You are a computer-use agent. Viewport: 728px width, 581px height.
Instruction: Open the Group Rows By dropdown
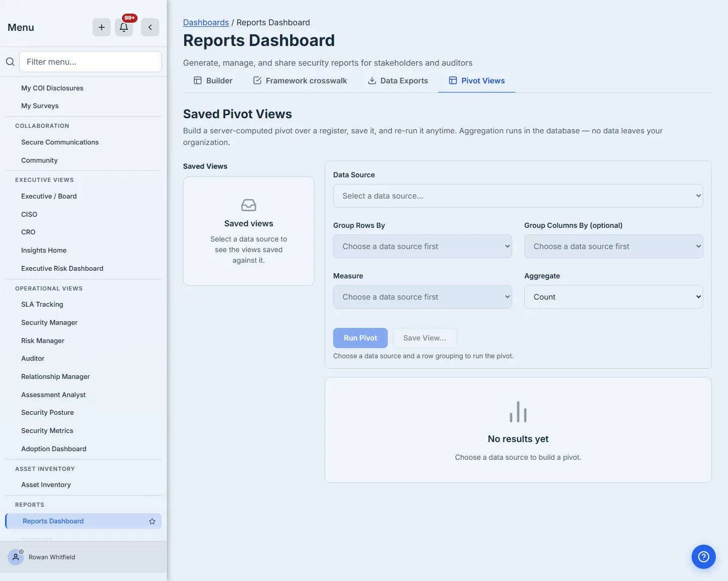pyautogui.click(x=423, y=247)
